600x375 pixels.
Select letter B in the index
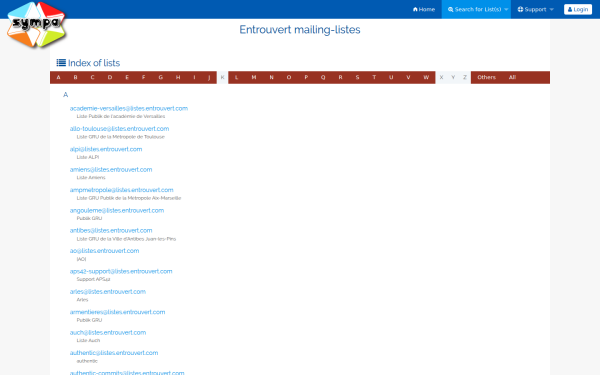click(75, 77)
